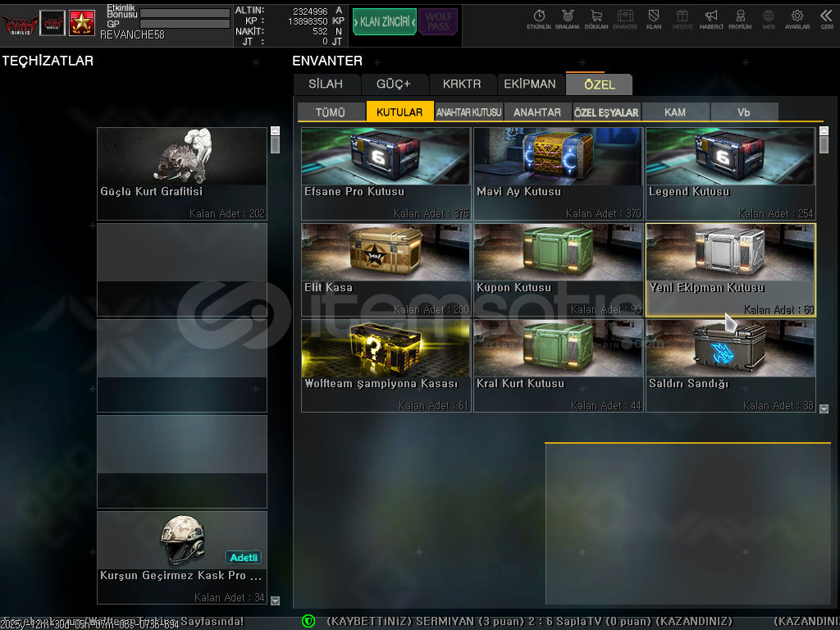
Task: Click the KP amount 13898350
Action: [308, 21]
